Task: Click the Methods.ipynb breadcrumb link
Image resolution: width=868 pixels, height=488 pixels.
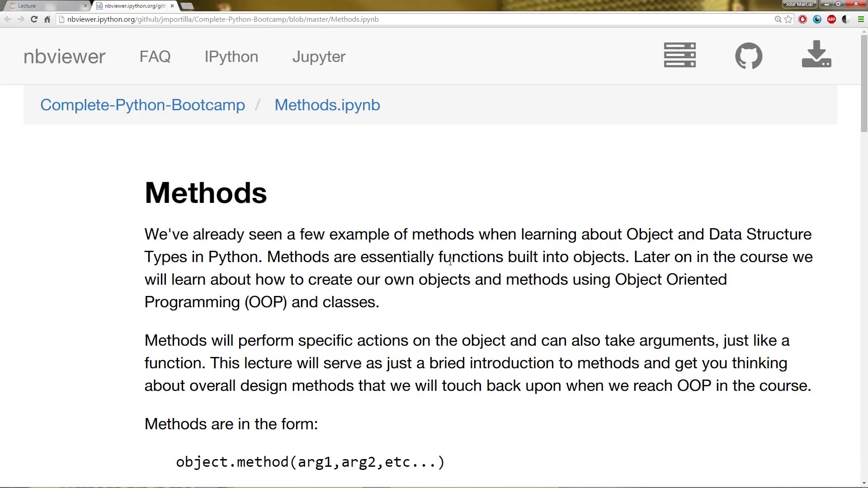Action: point(327,105)
